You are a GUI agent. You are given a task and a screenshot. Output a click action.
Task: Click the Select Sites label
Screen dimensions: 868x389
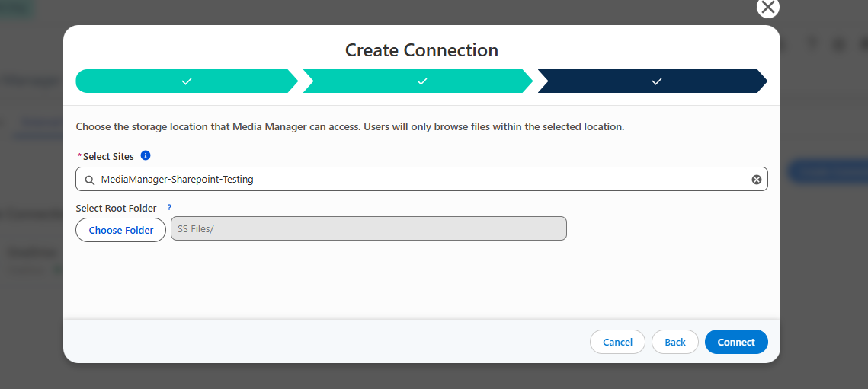[108, 157]
